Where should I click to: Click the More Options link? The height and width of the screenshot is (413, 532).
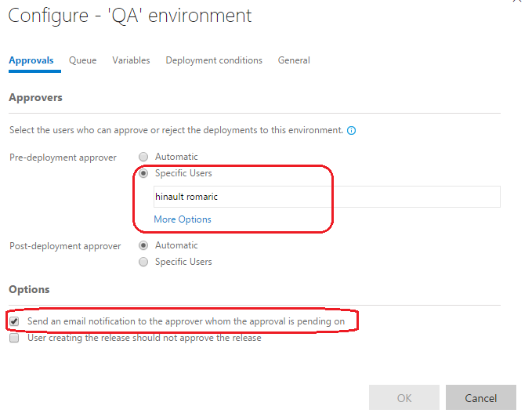pos(183,219)
